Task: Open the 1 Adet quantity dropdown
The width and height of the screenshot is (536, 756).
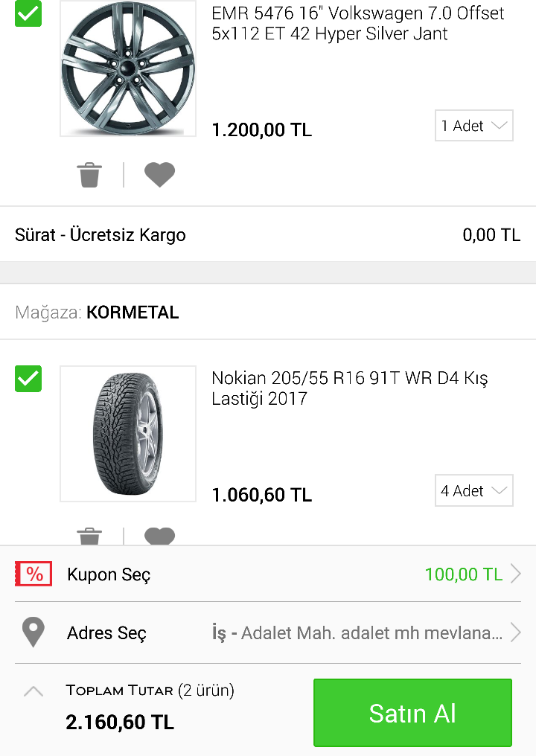Action: pos(473,126)
